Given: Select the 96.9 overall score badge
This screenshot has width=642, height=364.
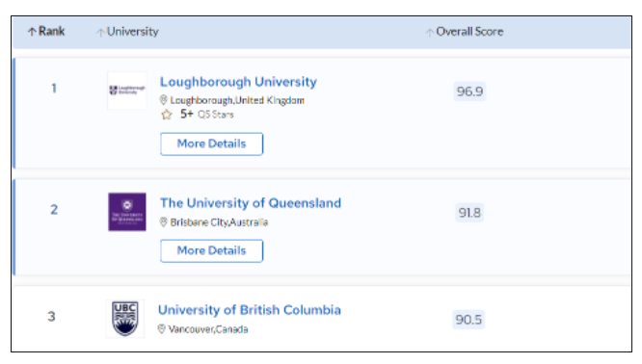Looking at the screenshot, I should [x=469, y=91].
